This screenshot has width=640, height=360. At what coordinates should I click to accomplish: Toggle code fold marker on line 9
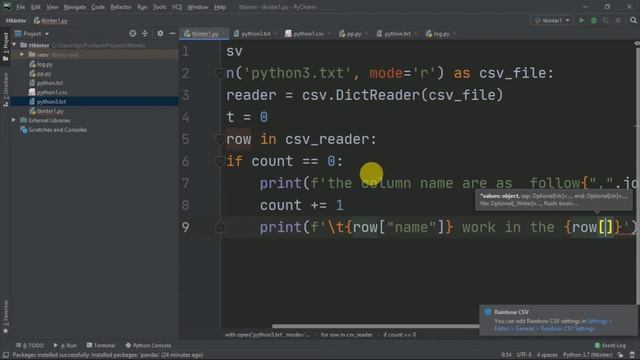click(220, 227)
